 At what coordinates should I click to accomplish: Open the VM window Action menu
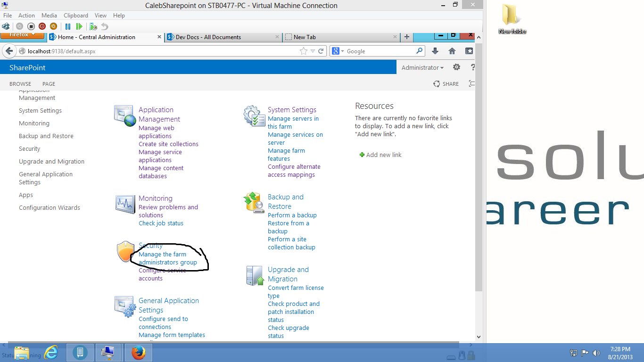[26, 15]
